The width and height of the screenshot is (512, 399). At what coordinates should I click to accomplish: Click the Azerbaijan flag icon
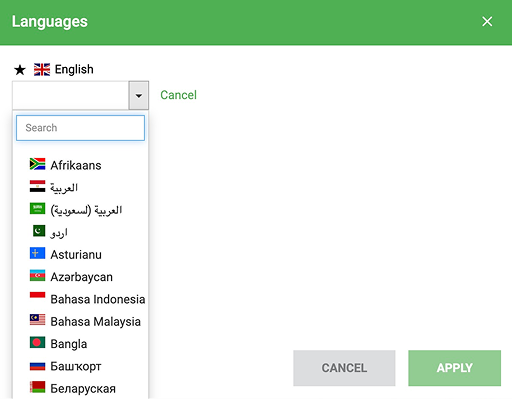point(37,276)
